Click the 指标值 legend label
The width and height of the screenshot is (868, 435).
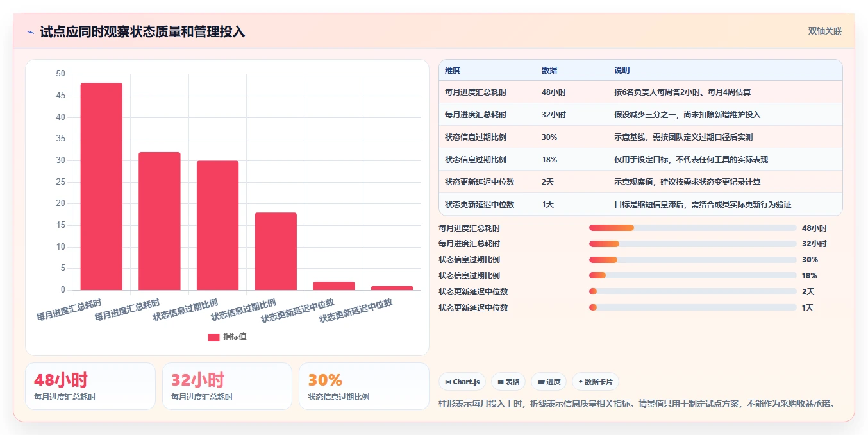point(235,337)
